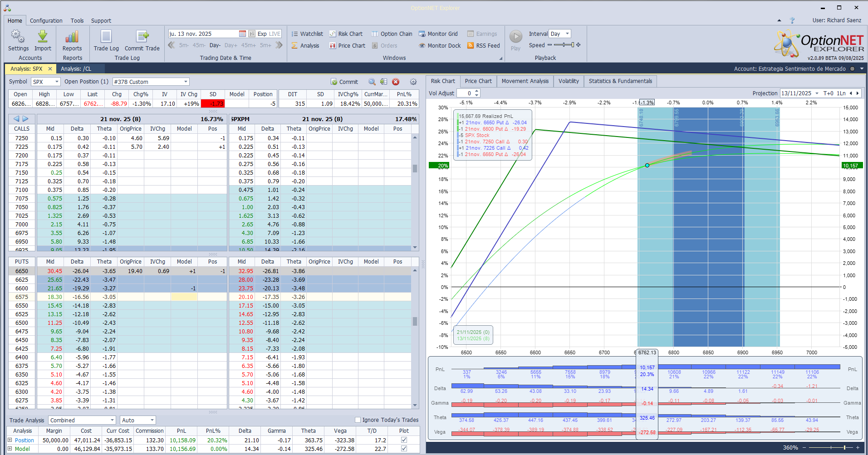Click the bar-interval icon beside Exp

point(252,34)
